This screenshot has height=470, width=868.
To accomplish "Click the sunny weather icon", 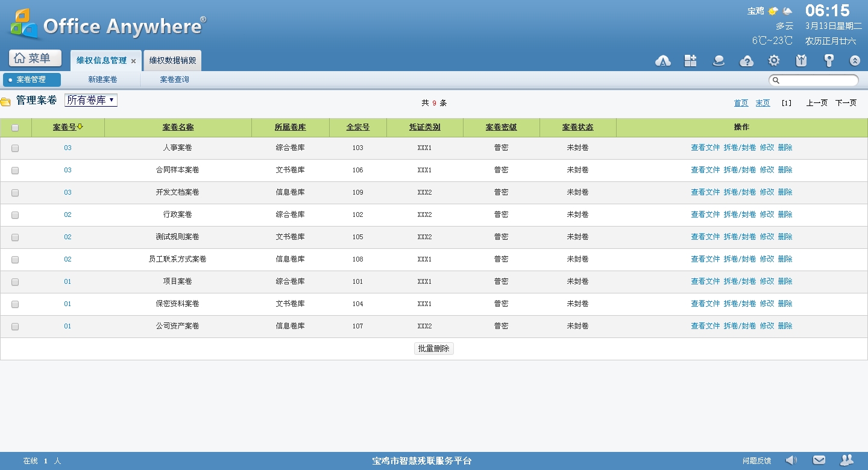I will [x=773, y=11].
